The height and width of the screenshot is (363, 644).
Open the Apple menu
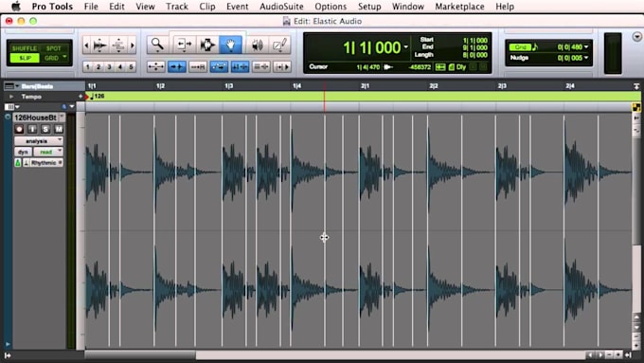pos(16,7)
